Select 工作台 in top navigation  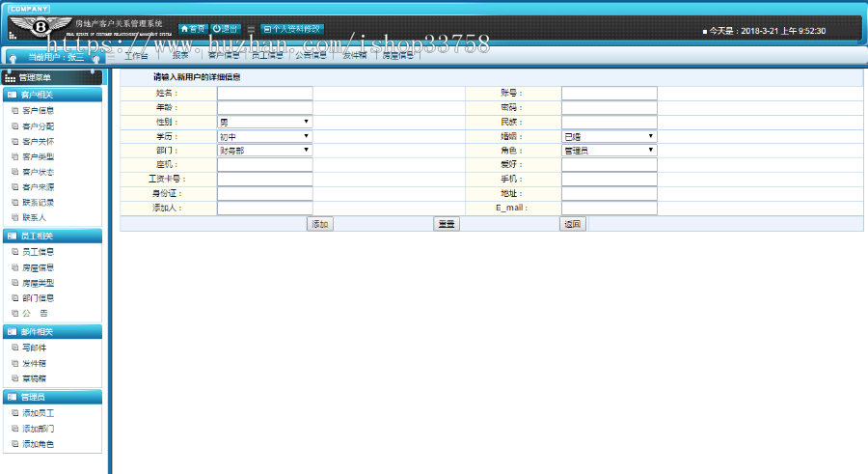click(x=136, y=55)
